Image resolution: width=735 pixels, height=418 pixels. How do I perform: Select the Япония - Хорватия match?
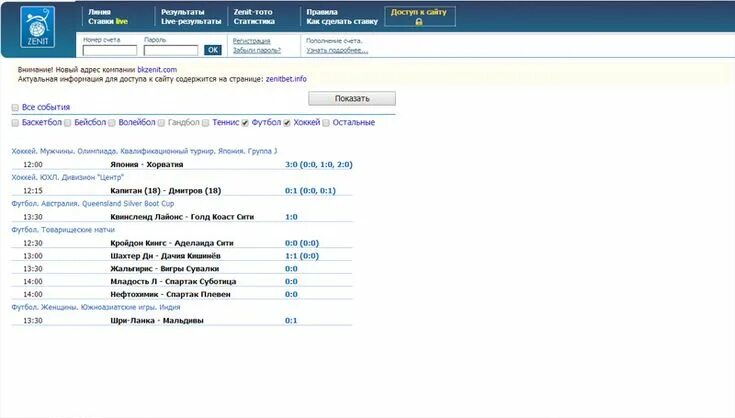click(x=147, y=164)
